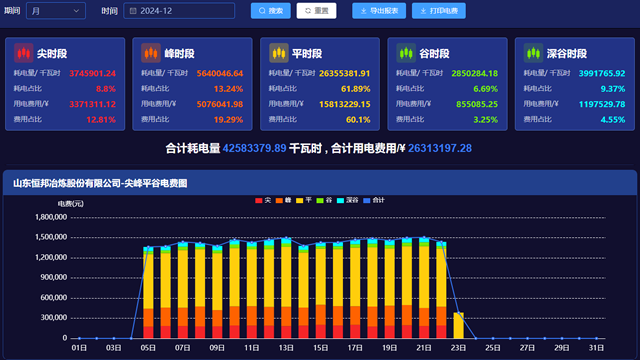
Task: Click 峰时段 consumption value 5640046.64
Action: pyautogui.click(x=220, y=73)
